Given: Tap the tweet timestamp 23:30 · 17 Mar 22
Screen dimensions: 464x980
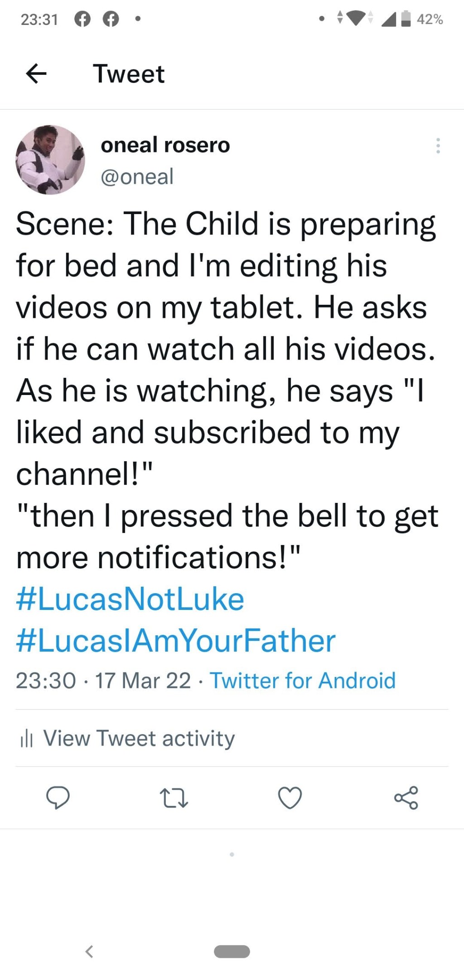Looking at the screenshot, I should pyautogui.click(x=103, y=681).
